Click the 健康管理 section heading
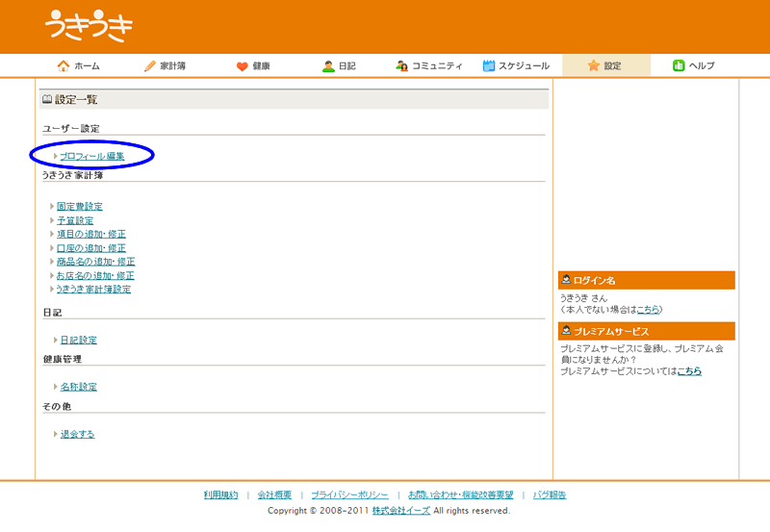The image size is (770, 532). point(63,359)
